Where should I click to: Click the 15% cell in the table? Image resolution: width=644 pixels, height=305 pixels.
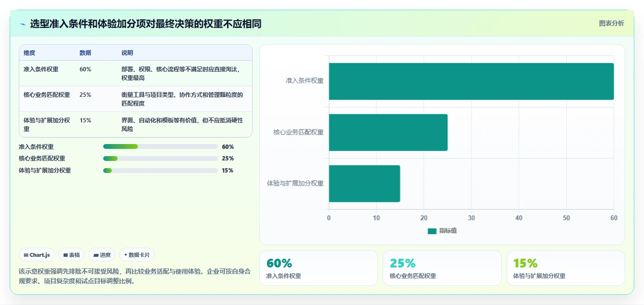pos(85,120)
